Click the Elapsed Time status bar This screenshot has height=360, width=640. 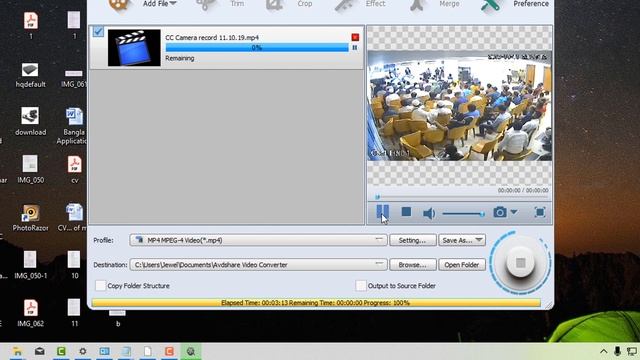click(316, 303)
